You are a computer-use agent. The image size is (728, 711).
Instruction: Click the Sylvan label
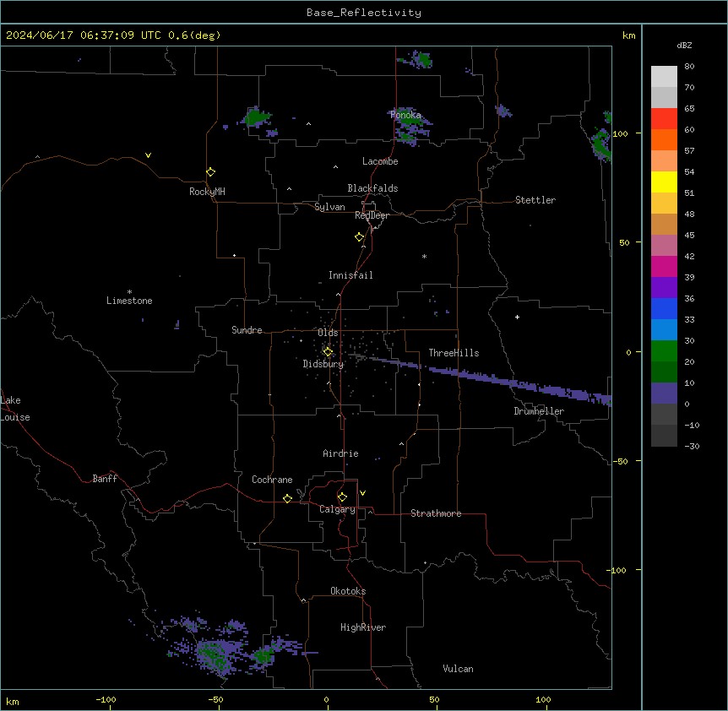point(329,207)
